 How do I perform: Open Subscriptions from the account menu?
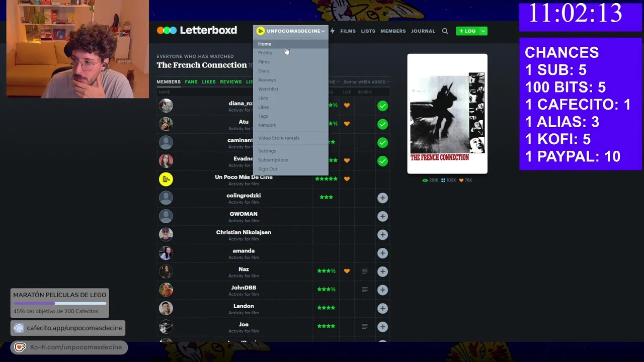273,160
